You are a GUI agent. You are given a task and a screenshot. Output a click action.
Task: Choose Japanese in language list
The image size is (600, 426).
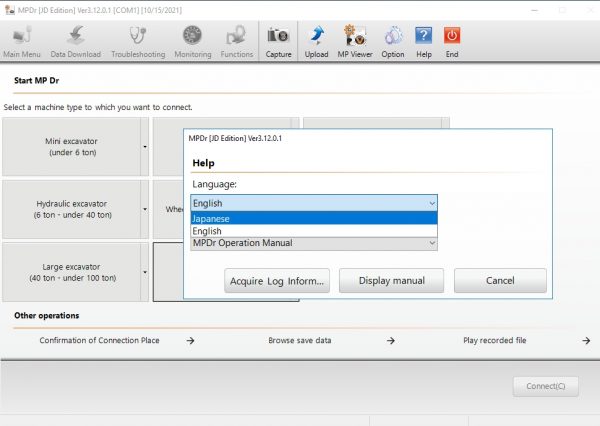tap(314, 218)
